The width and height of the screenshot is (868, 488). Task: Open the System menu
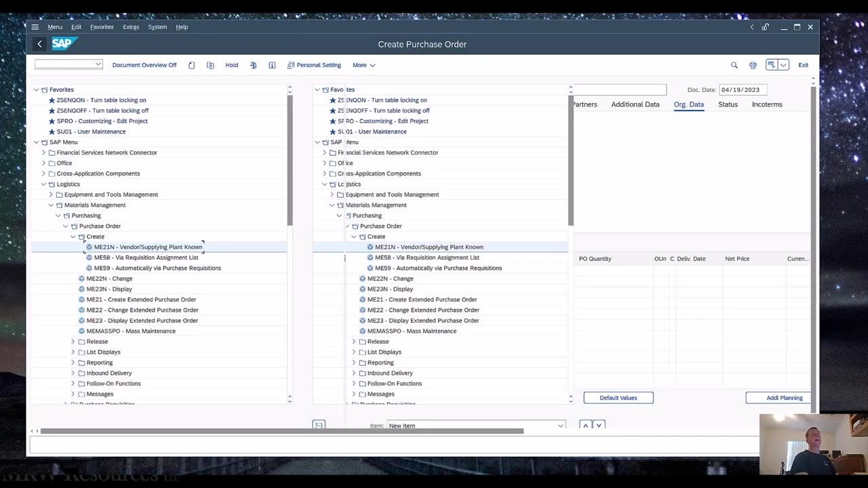157,27
